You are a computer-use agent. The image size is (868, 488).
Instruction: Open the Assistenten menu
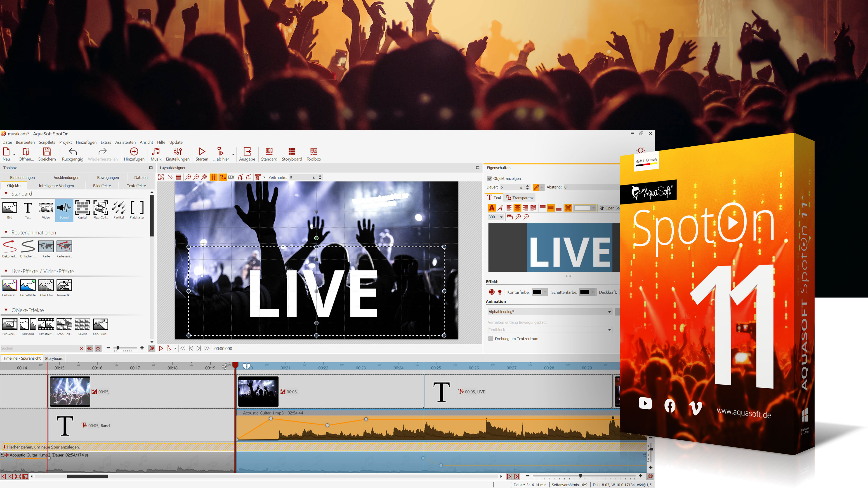click(125, 142)
